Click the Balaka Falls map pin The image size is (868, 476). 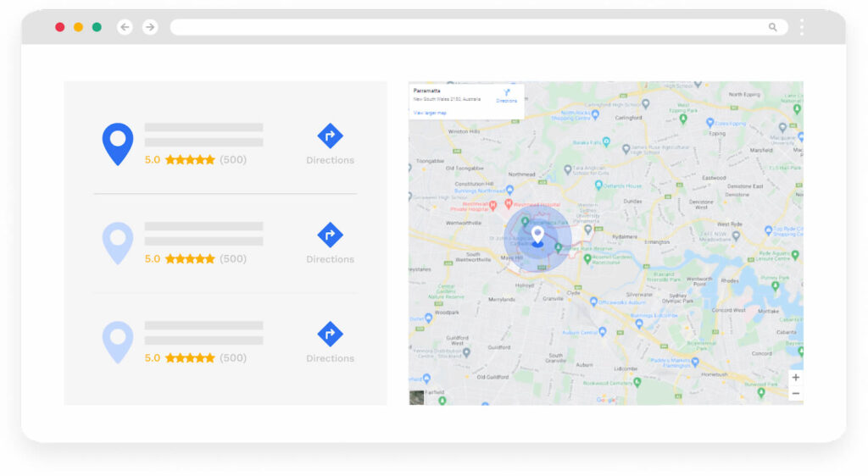pos(606,141)
